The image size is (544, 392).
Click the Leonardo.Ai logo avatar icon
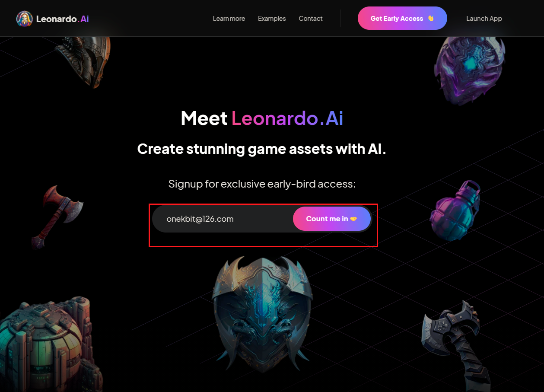(24, 19)
